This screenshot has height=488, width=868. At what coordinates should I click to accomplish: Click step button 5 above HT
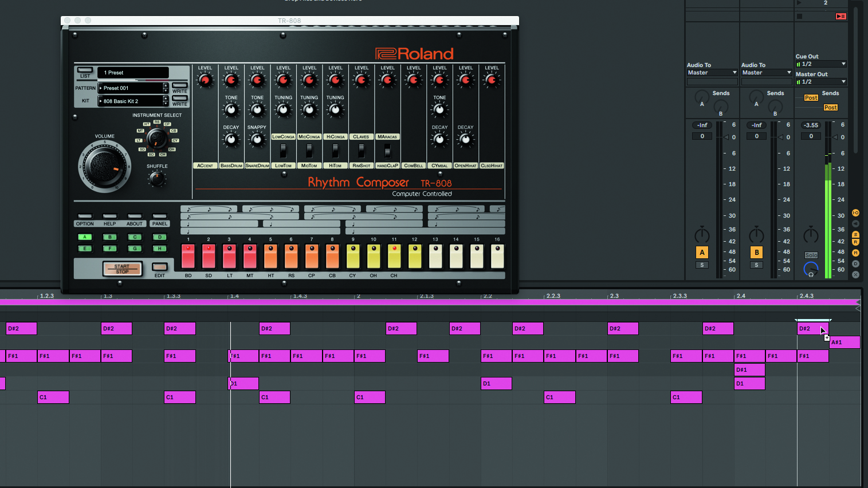(270, 256)
